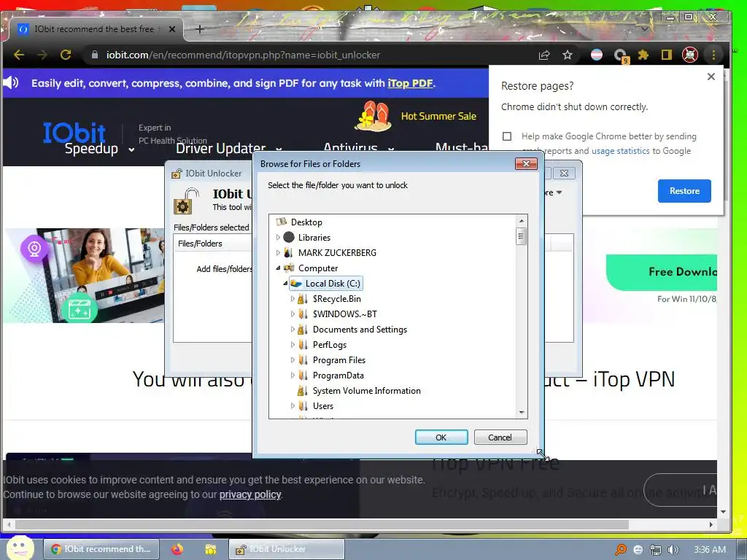Click the folder tree scroll down arrow
The width and height of the screenshot is (747, 560).
pyautogui.click(x=521, y=413)
